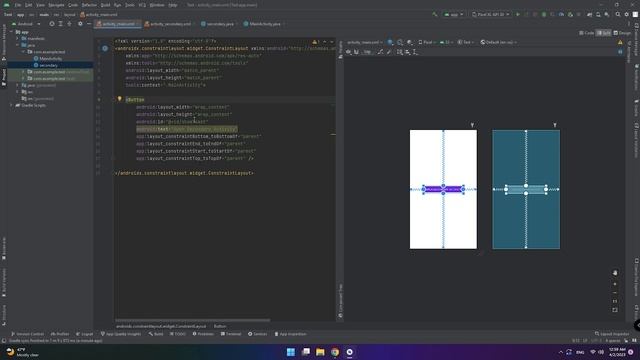
Task: Click the editor horizontal scrollbar
Action: point(192,320)
